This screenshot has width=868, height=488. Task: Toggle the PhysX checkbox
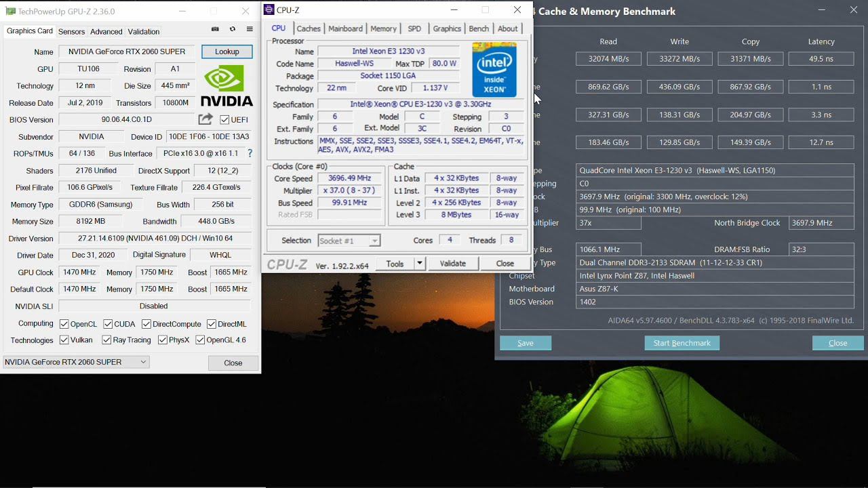tap(163, 340)
